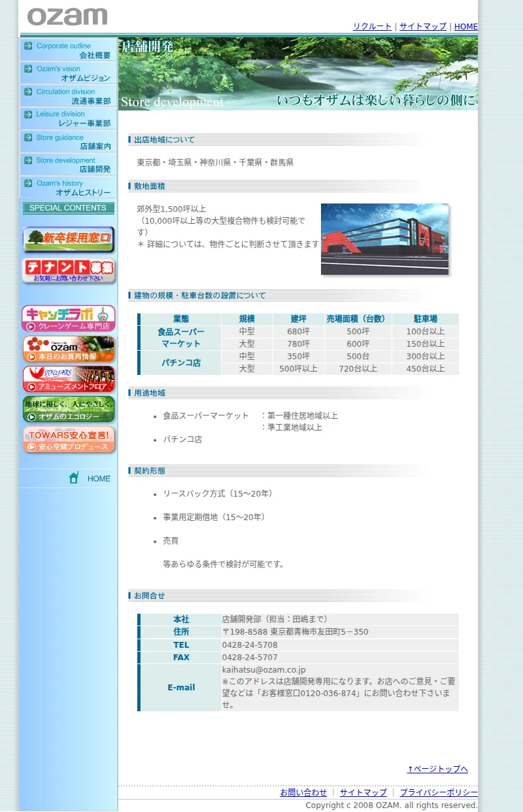This screenshot has width=523, height=812.
Task: Go to HOME via header link
Action: tap(465, 27)
